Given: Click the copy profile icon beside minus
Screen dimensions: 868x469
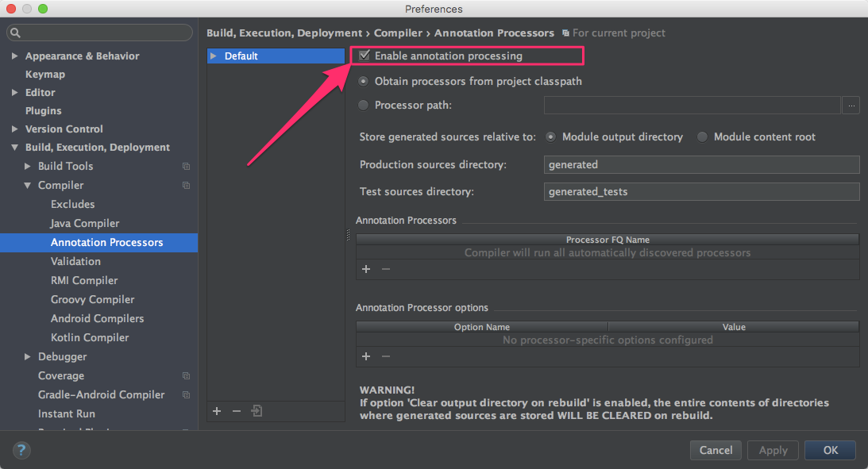Looking at the screenshot, I should coord(257,411).
